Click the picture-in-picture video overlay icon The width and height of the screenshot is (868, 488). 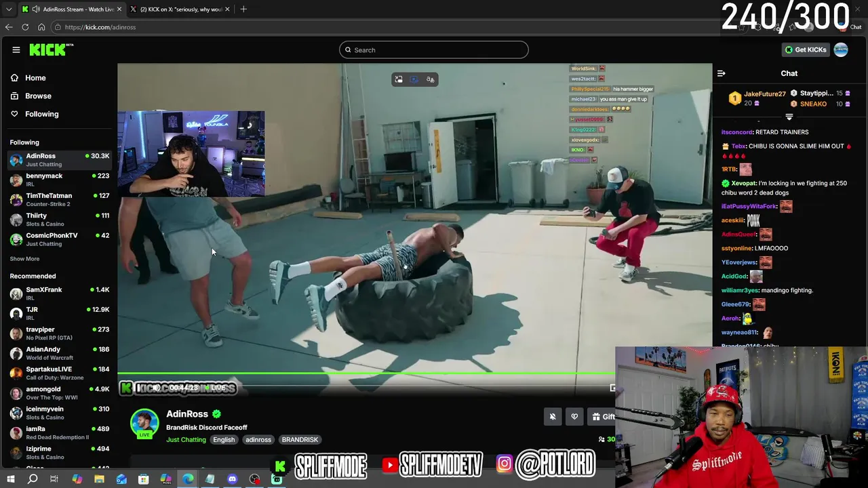pyautogui.click(x=399, y=79)
